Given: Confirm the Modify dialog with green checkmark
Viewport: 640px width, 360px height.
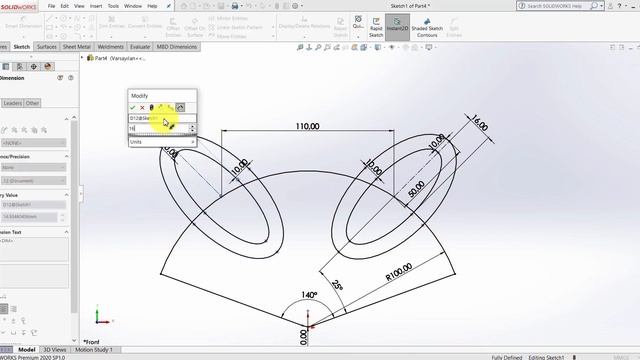Looking at the screenshot, I should [132, 107].
